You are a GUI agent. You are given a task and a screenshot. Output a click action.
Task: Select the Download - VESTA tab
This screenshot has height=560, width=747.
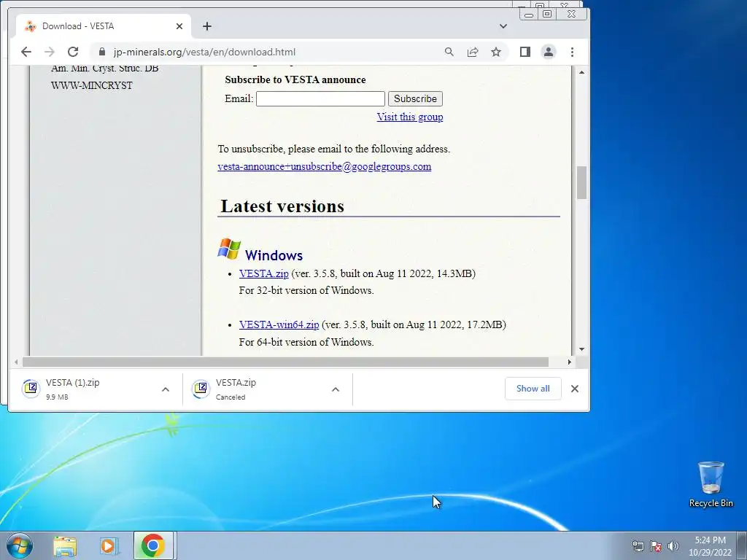point(104,26)
